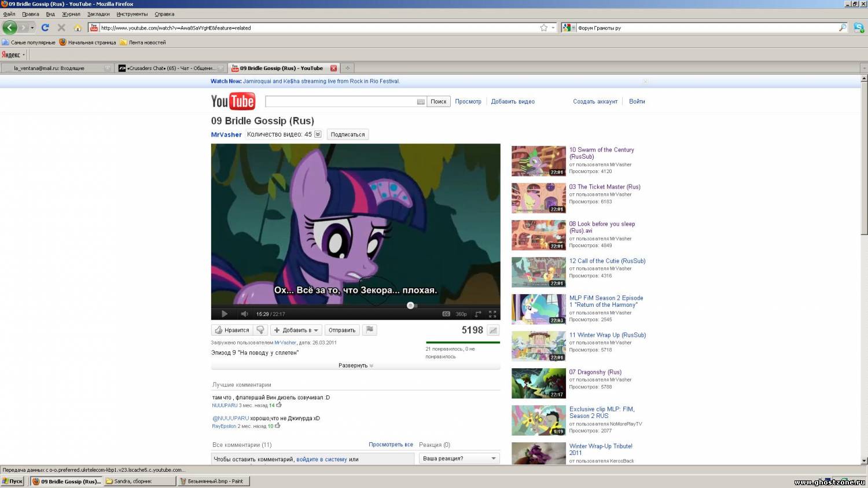
Task: Open Файл menu
Action: pyautogui.click(x=9, y=14)
